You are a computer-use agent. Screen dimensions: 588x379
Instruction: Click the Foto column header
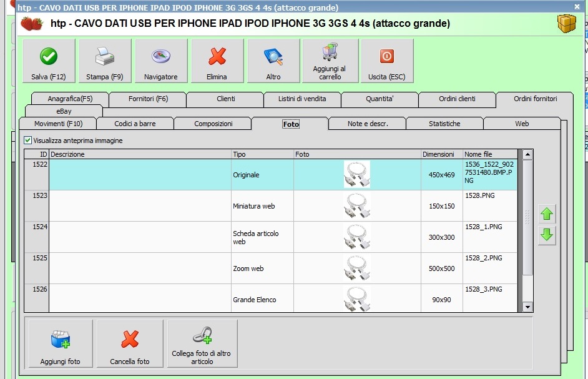click(x=357, y=154)
